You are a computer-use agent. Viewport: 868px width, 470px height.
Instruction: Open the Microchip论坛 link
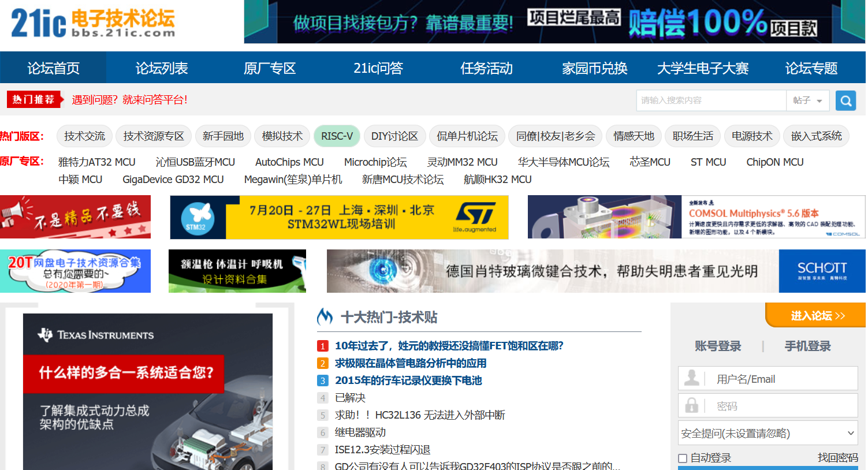pyautogui.click(x=375, y=162)
